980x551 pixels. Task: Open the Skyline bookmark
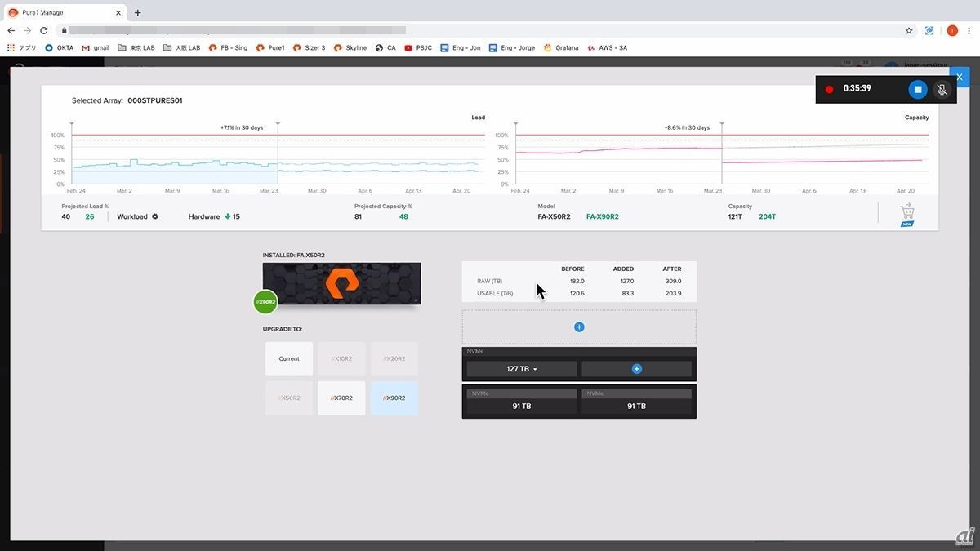[350, 48]
